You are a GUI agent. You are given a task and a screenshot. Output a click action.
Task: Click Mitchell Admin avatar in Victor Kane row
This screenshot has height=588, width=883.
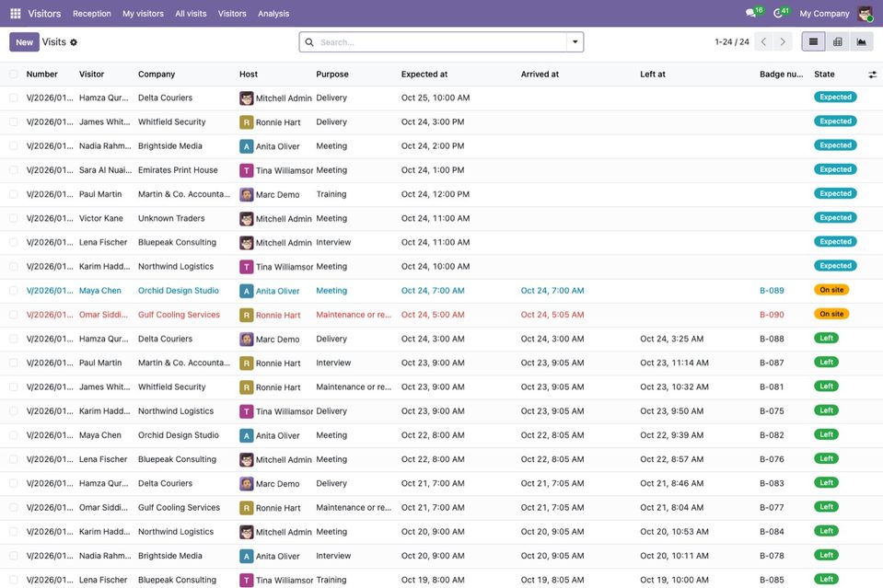pyautogui.click(x=246, y=218)
